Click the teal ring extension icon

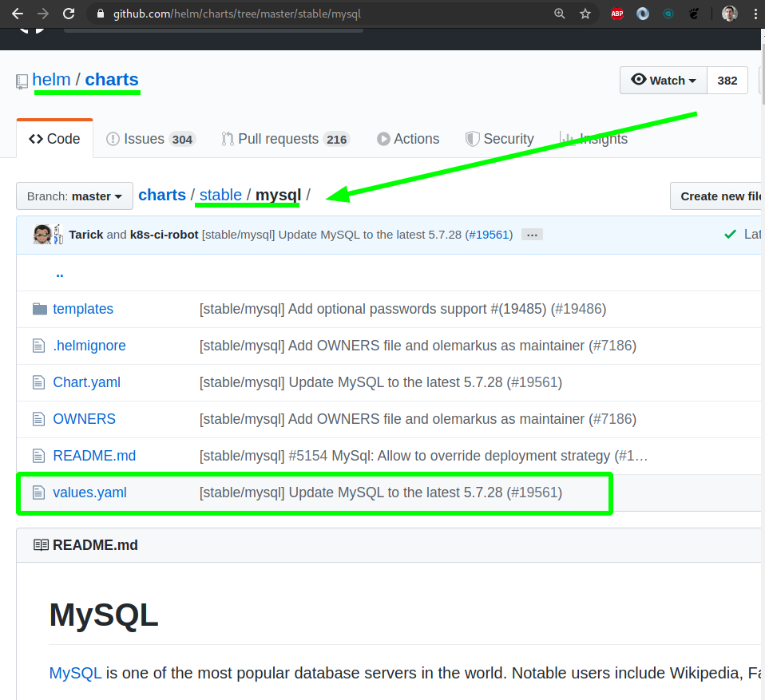668,14
